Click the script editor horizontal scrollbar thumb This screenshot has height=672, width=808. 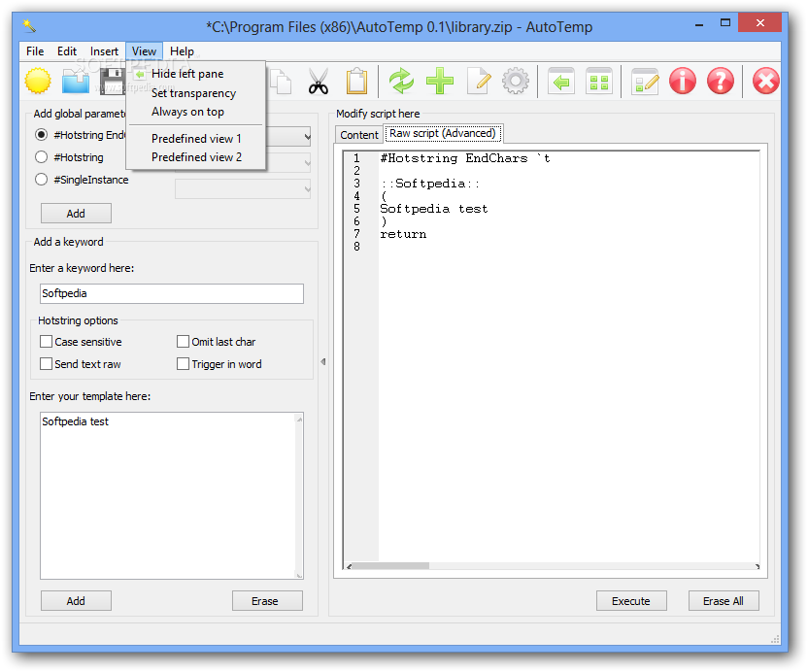click(391, 566)
